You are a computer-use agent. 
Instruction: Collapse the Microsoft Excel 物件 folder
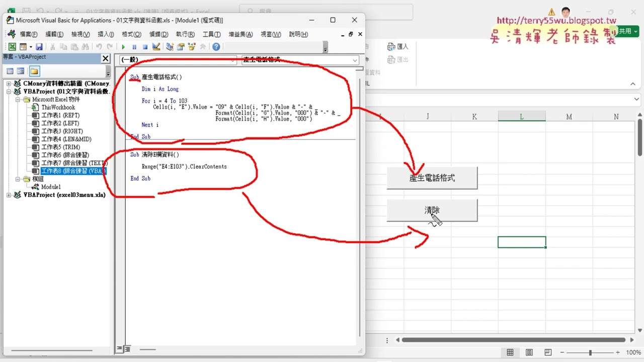[18, 100]
